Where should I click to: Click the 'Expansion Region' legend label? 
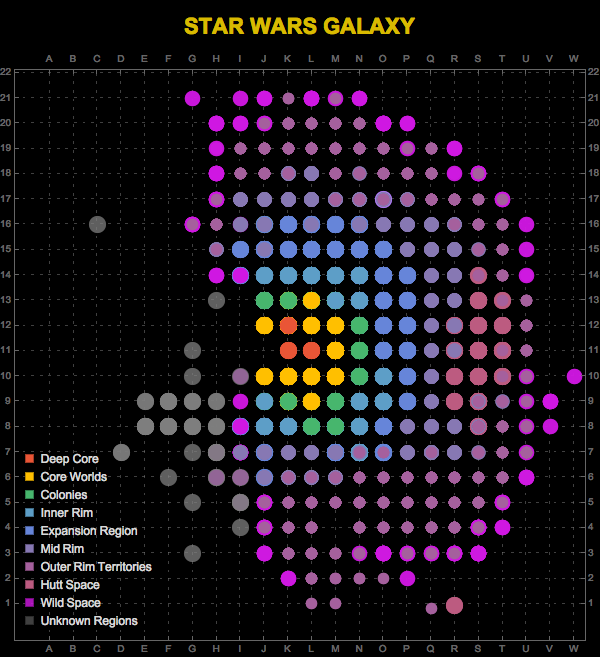[x=89, y=530]
